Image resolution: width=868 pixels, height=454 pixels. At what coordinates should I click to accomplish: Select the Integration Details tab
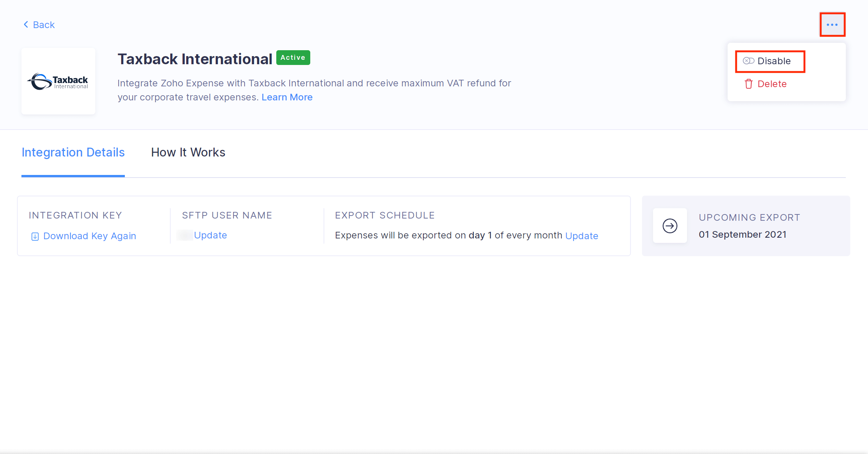coord(73,152)
